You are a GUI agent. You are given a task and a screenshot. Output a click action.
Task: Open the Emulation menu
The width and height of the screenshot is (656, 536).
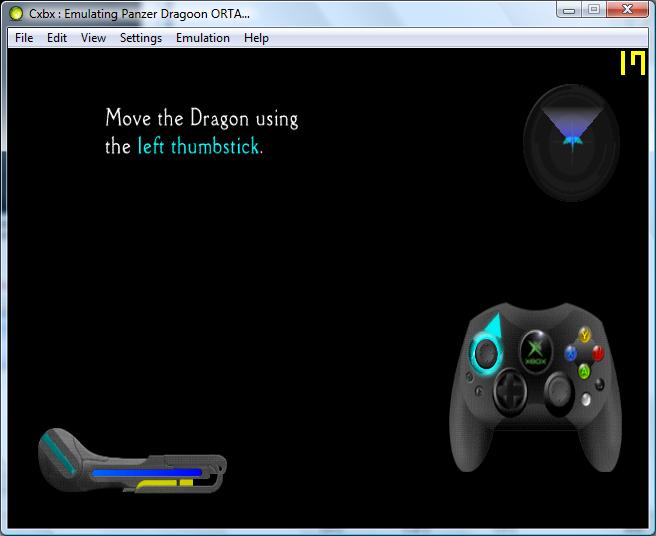[202, 38]
